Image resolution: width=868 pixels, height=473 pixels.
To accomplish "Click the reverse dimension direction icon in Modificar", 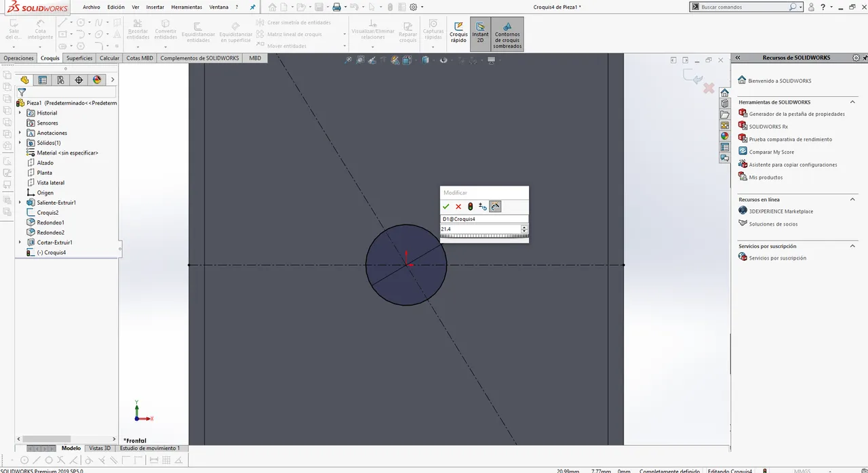I will 483,207.
